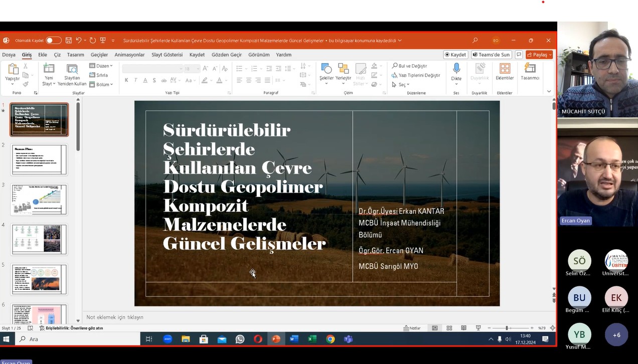Toggle the Otomatik Kaydet switch

click(x=53, y=41)
